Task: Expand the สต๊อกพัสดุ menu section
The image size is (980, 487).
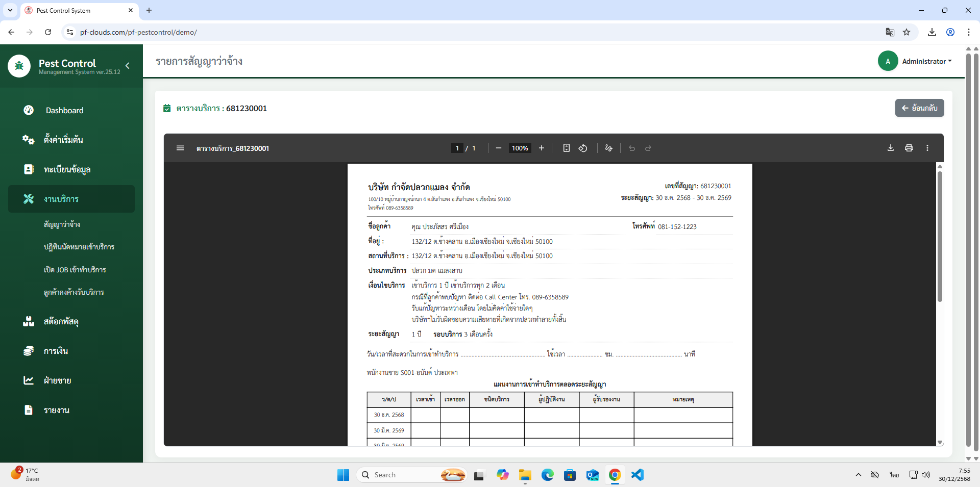Action: (61, 322)
